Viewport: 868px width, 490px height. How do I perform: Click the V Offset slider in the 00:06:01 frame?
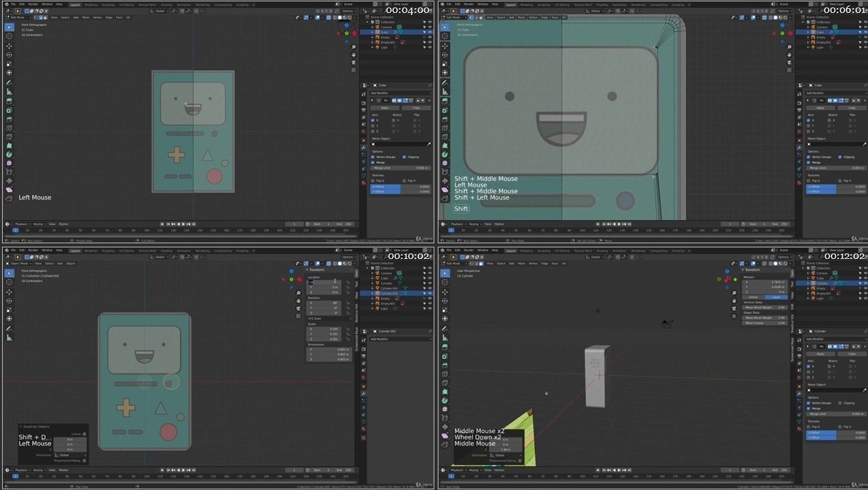pos(836,191)
